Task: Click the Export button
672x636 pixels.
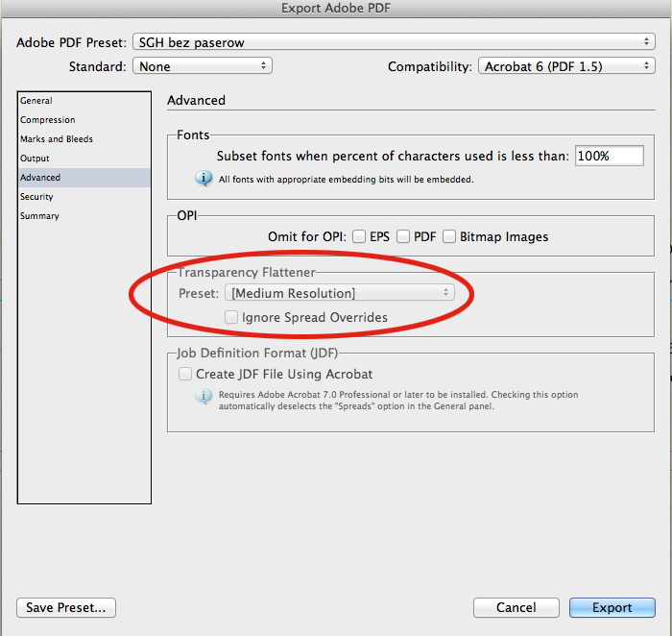Action: point(612,608)
